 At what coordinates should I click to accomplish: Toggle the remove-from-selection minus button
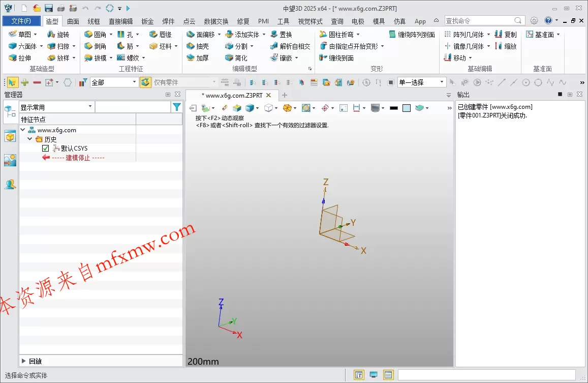[37, 82]
